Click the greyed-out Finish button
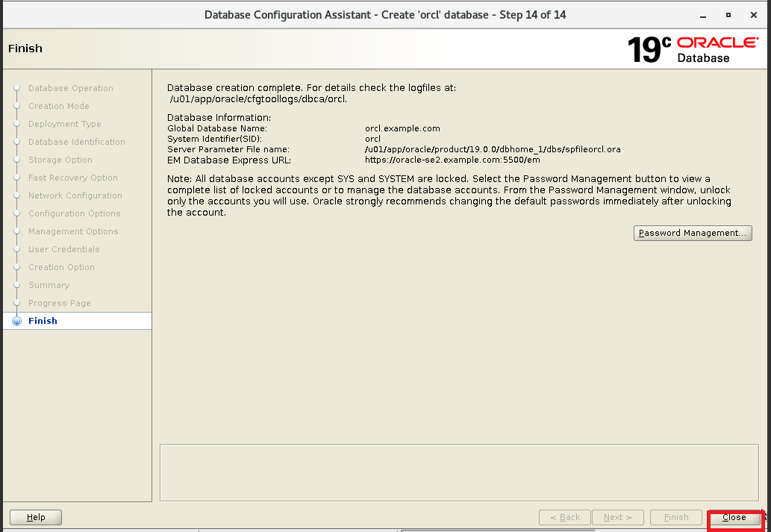 tap(676, 517)
